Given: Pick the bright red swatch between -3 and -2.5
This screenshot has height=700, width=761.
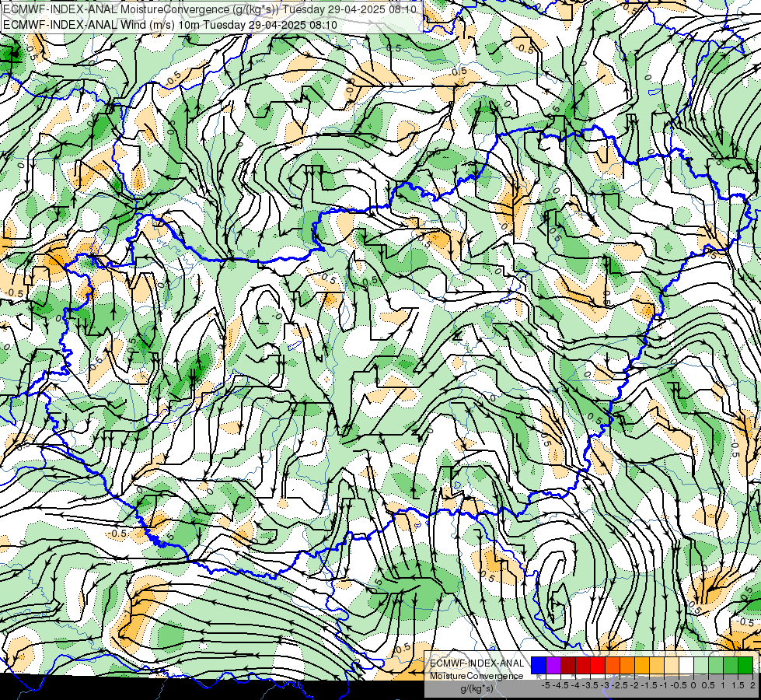Looking at the screenshot, I should click(598, 665).
